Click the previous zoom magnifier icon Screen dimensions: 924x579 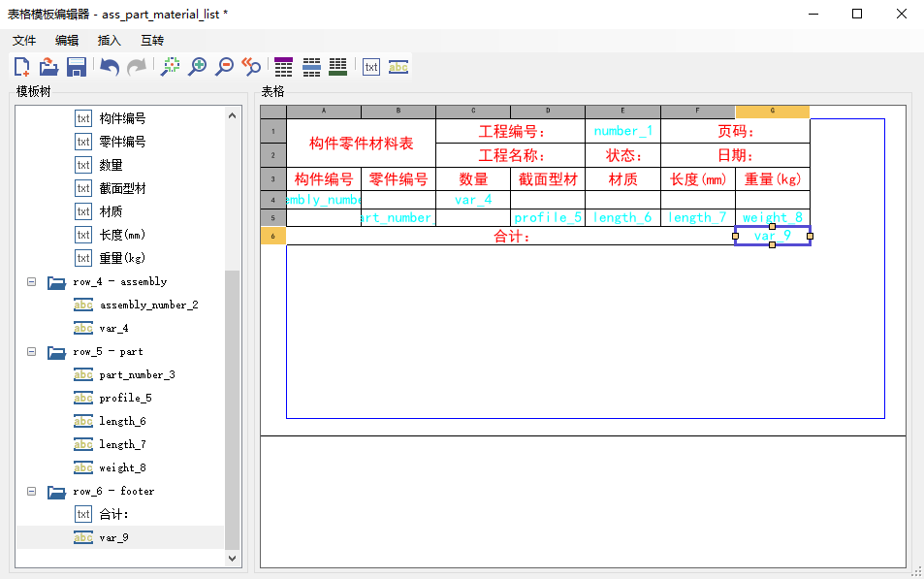[252, 67]
